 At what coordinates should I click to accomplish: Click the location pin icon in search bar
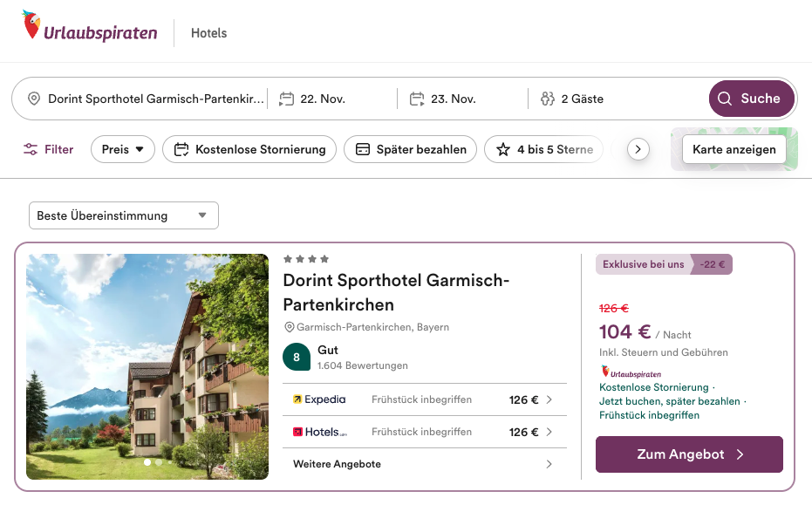pos(34,99)
